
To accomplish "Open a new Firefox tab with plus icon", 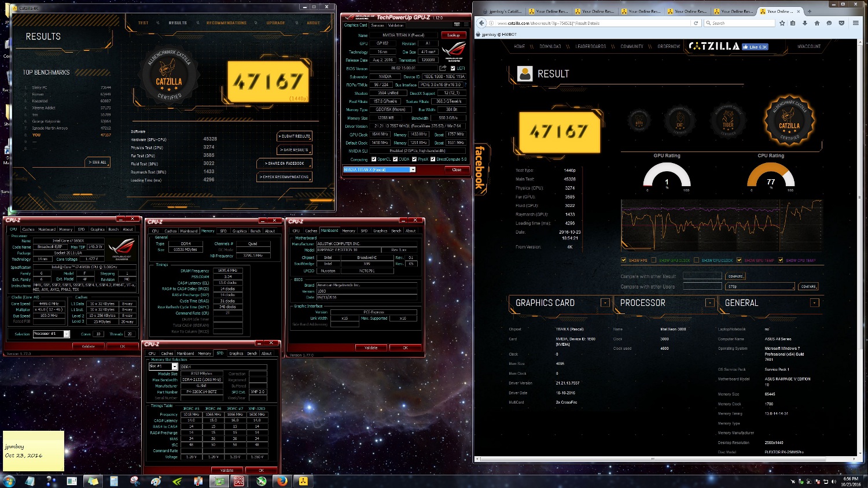I will (809, 11).
